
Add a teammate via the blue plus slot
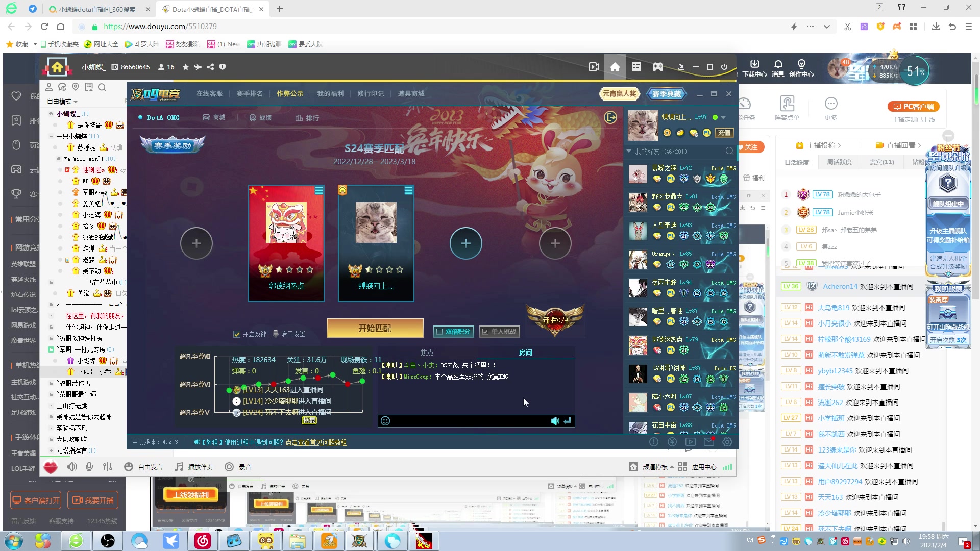tap(465, 243)
